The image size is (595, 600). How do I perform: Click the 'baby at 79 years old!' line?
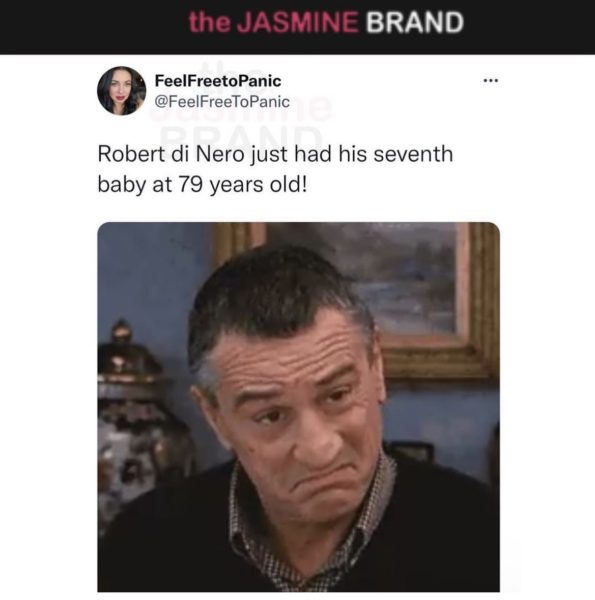click(x=202, y=185)
